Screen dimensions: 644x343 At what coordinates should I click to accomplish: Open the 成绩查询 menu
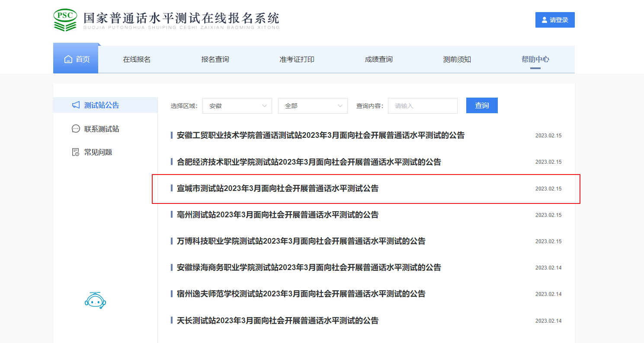pyautogui.click(x=378, y=60)
